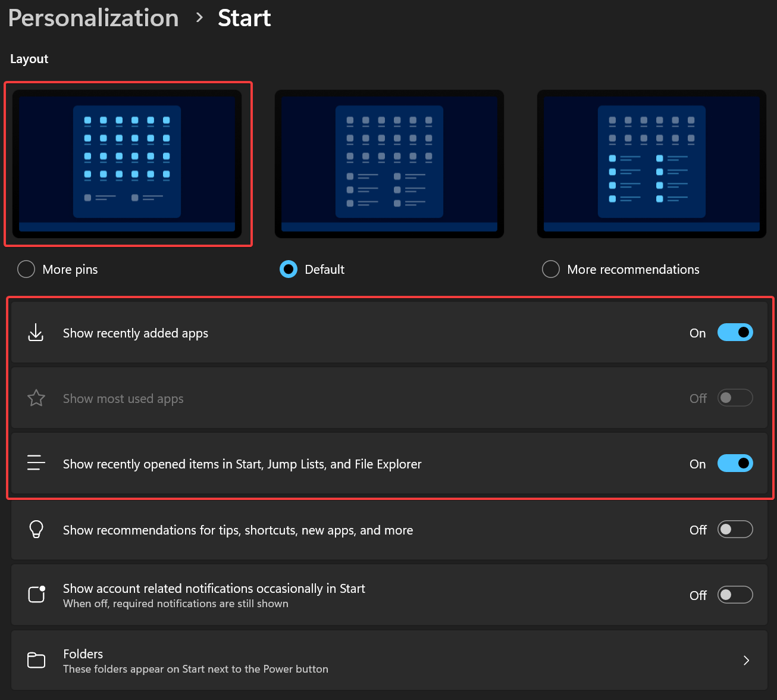Click "Show recommendations for tips, shortcuts" label
777x700 pixels.
(x=238, y=530)
